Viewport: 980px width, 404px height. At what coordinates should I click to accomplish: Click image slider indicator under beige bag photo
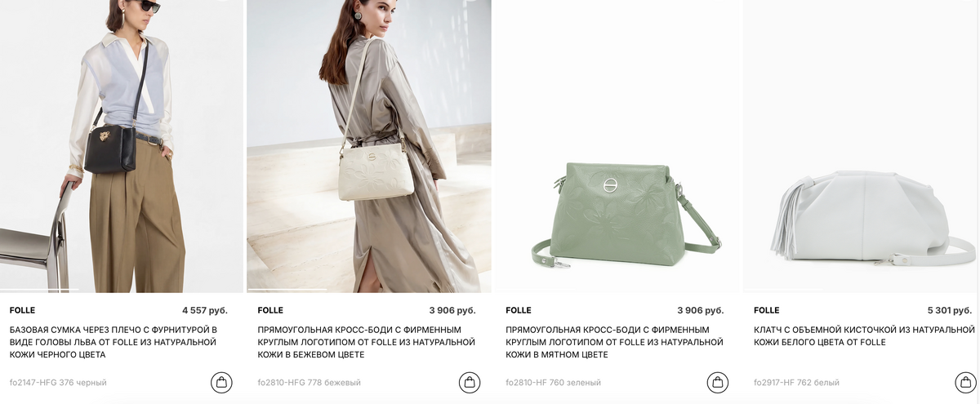(287, 290)
